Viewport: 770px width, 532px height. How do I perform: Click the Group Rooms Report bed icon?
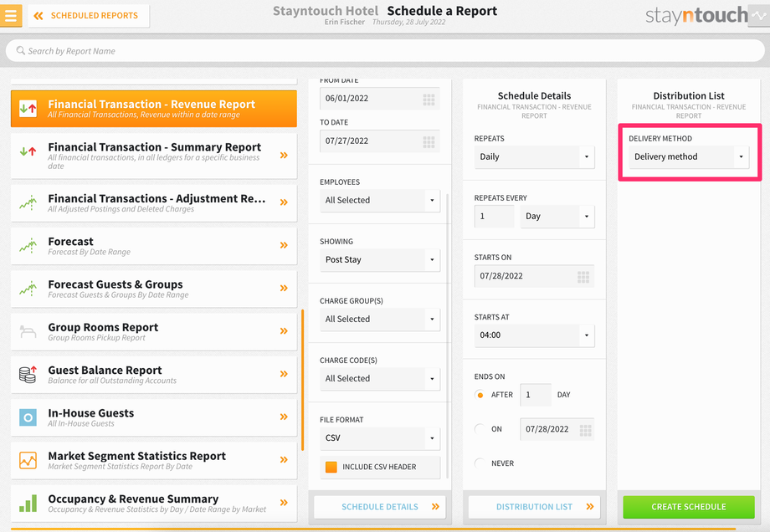point(28,331)
